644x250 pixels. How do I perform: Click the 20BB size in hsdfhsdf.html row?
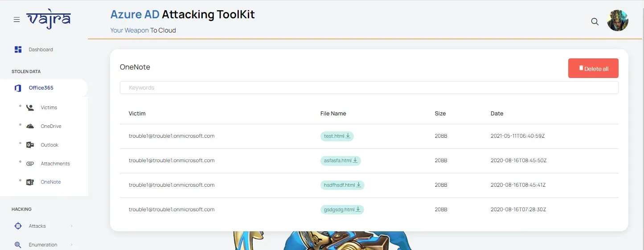click(x=441, y=185)
